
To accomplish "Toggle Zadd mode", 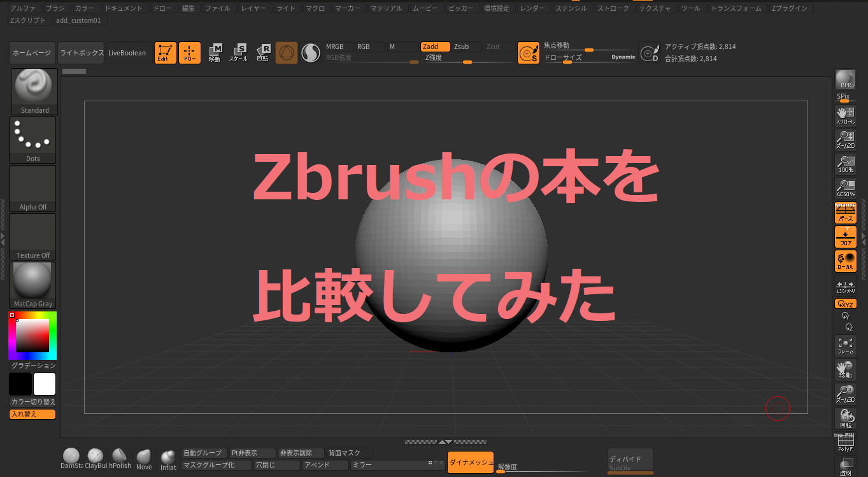I will pyautogui.click(x=435, y=46).
